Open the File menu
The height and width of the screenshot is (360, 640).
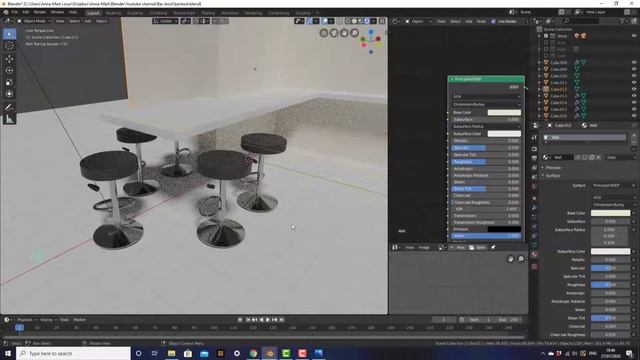point(15,12)
